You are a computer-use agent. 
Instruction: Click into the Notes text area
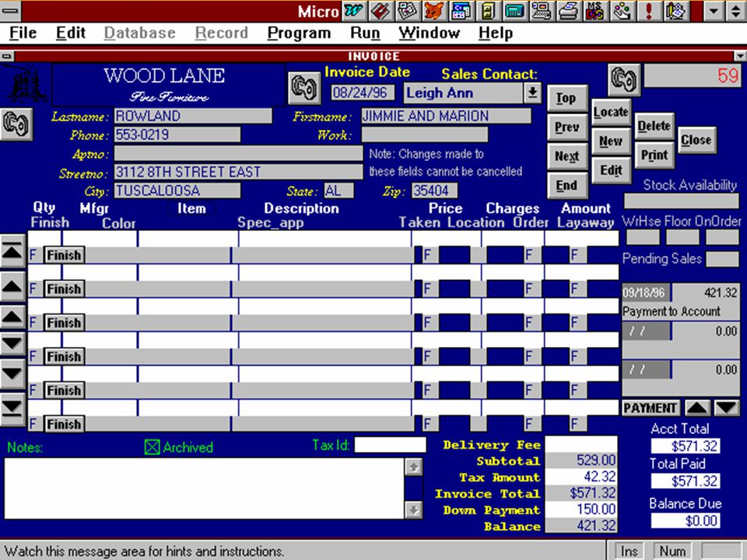click(204, 488)
